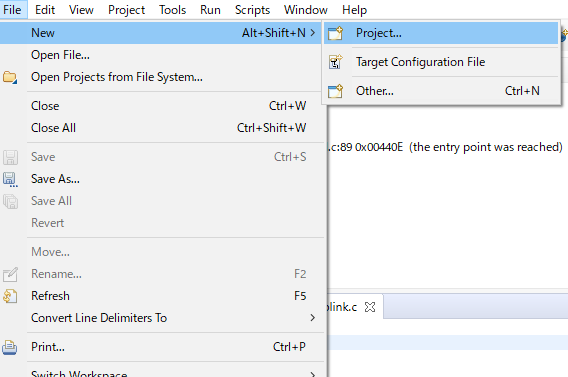The image size is (568, 377).
Task: Click the Other wizard icon
Action: coord(335,91)
